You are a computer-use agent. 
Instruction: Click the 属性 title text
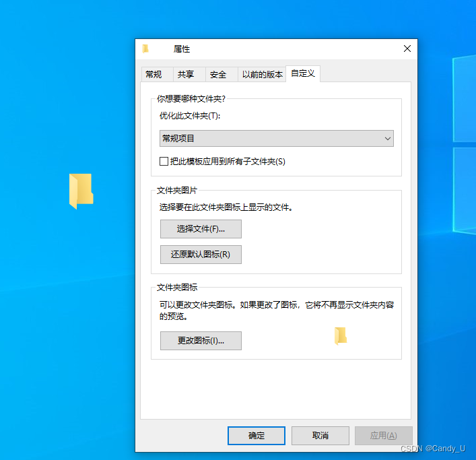[x=182, y=49]
